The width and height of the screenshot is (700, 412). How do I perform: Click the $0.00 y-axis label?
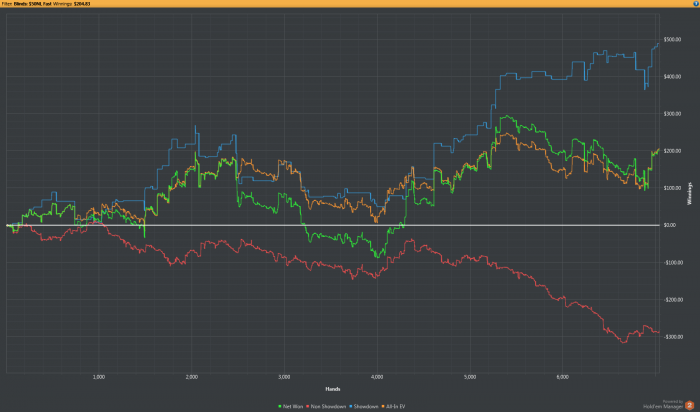point(670,225)
